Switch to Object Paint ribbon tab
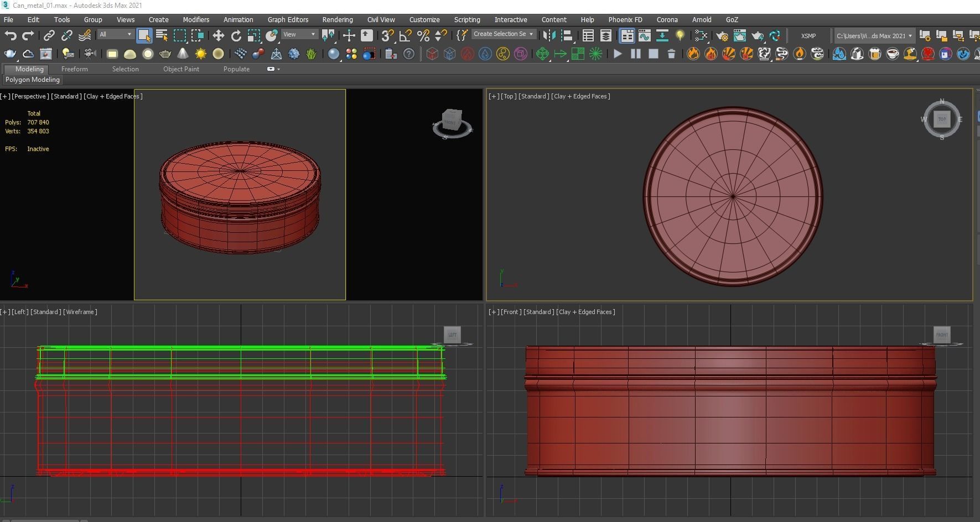This screenshot has height=522, width=980. pos(181,69)
